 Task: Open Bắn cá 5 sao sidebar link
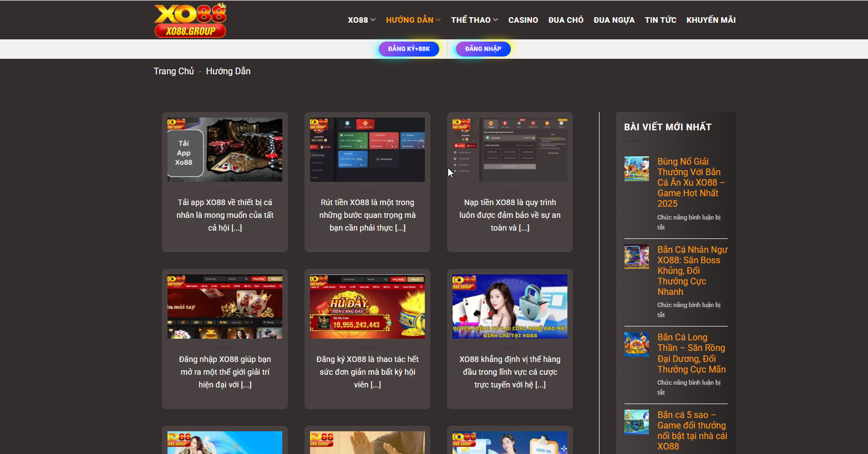tap(692, 431)
